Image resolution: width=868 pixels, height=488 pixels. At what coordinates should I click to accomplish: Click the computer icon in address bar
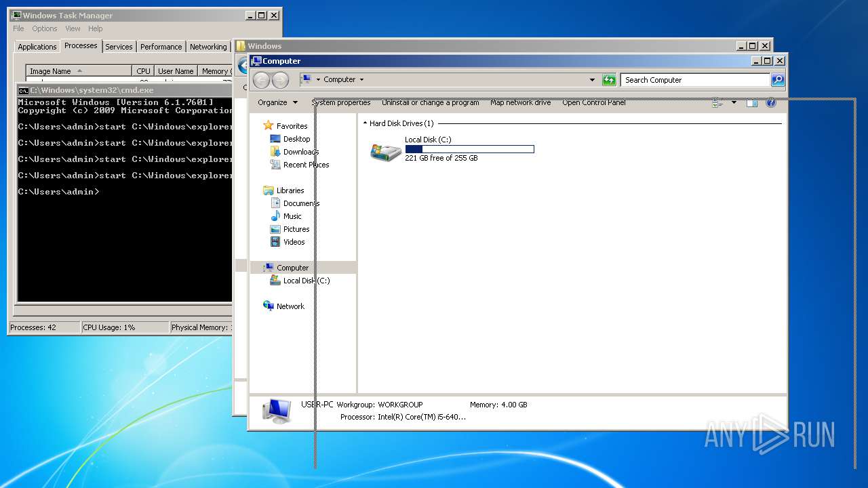pos(306,79)
